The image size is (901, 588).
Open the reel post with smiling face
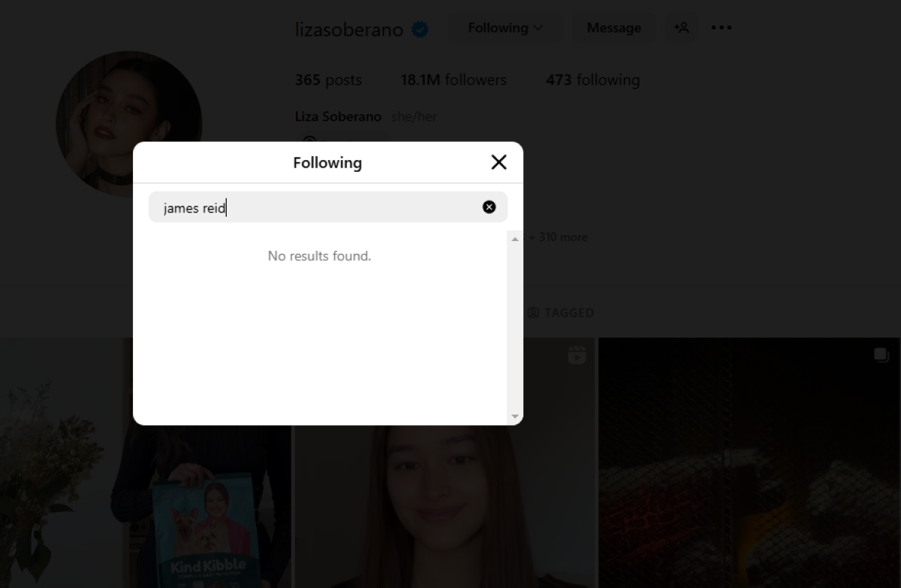[x=444, y=463]
